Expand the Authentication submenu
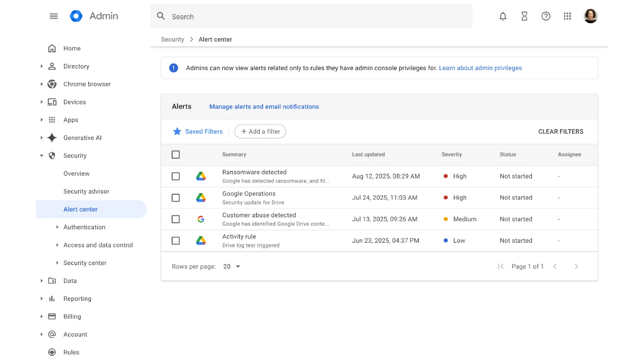 tap(57, 227)
